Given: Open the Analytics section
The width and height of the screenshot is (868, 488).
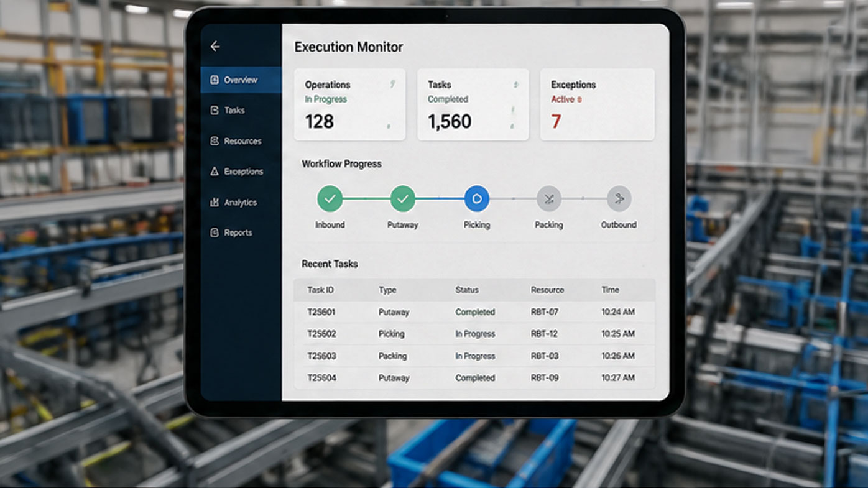Looking at the screenshot, I should [241, 202].
